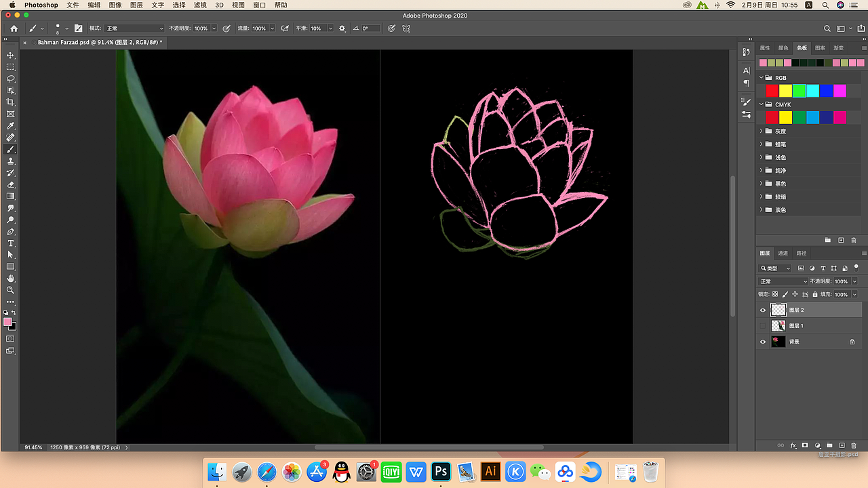Image resolution: width=868 pixels, height=488 pixels.
Task: Open WeChat from the Dock
Action: pyautogui.click(x=540, y=472)
